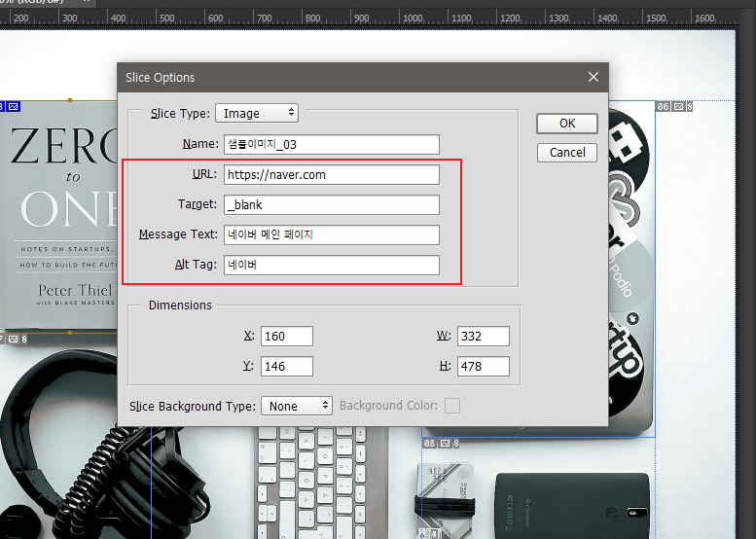This screenshot has height=539, width=756.
Task: Click the H dimension field showing 478
Action: coord(484,367)
